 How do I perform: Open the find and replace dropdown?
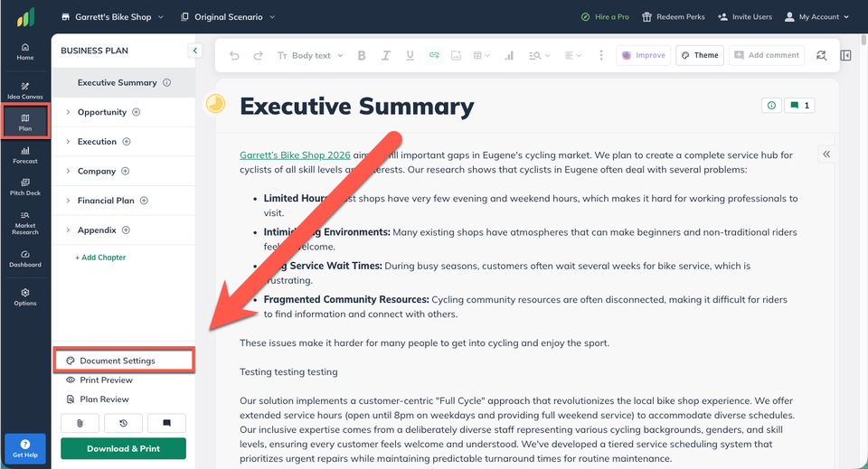[x=539, y=55]
